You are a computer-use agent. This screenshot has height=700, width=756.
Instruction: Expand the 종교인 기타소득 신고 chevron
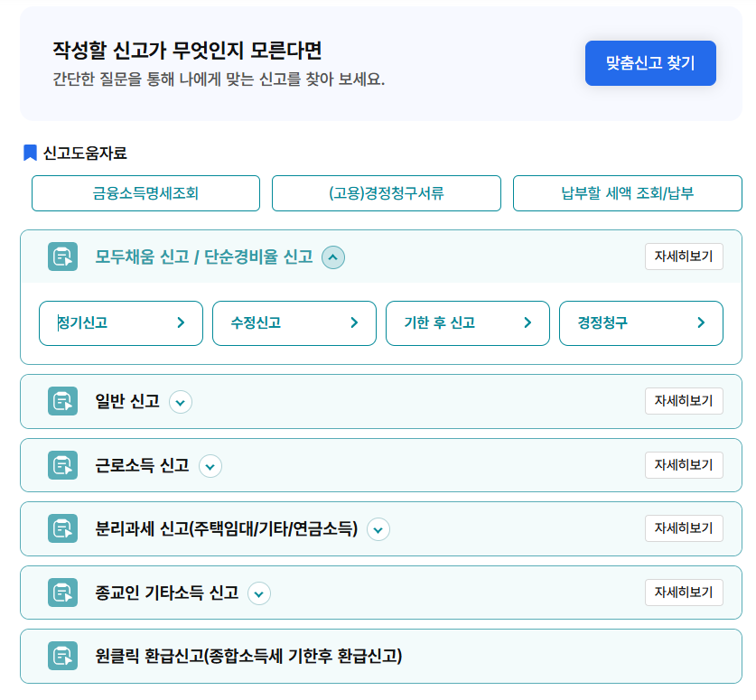tap(259, 593)
